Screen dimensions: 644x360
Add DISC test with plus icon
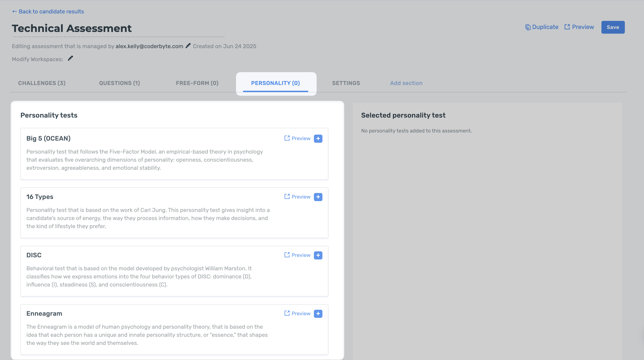tap(318, 255)
